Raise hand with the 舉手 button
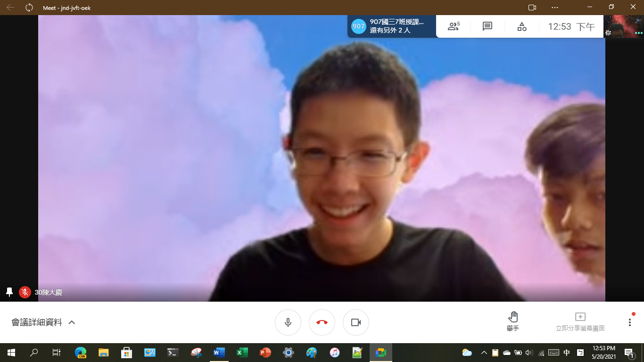644x362 pixels. (513, 321)
